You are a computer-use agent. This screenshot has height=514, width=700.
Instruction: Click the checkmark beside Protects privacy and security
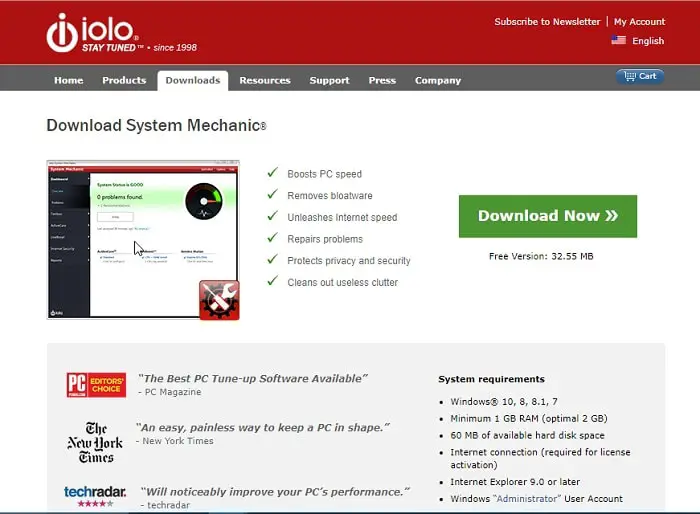pos(272,259)
